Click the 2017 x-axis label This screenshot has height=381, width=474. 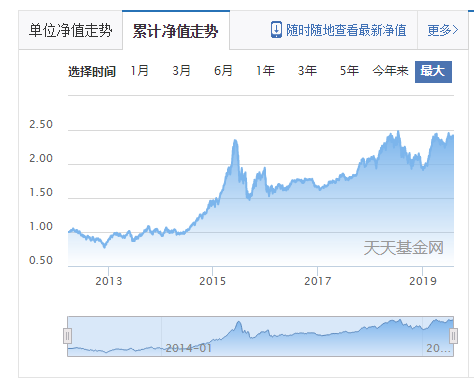(318, 281)
